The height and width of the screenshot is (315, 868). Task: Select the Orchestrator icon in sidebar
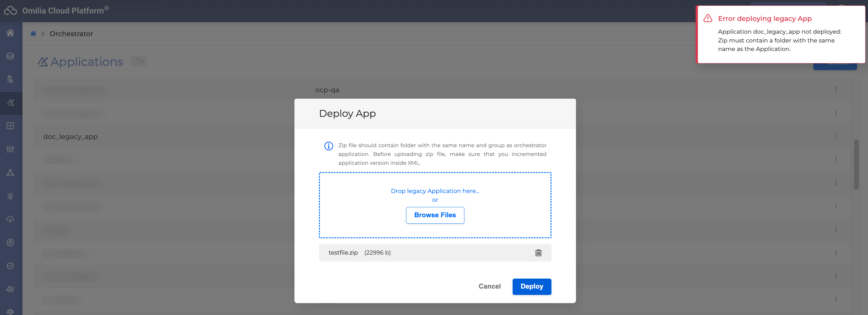click(x=10, y=103)
